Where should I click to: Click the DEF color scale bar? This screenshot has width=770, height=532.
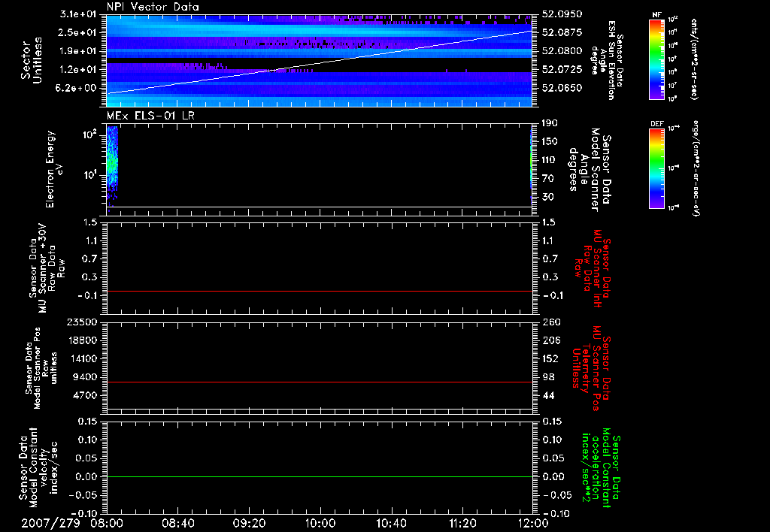[x=657, y=168]
